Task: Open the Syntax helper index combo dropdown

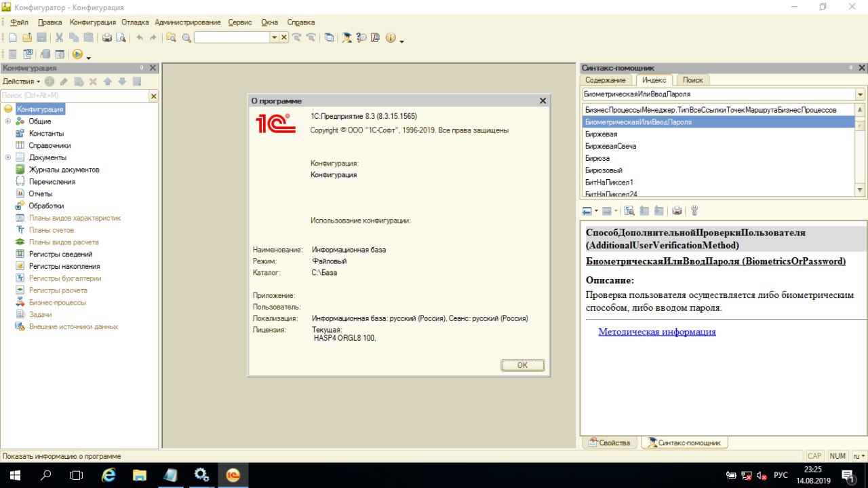Action: tap(861, 94)
